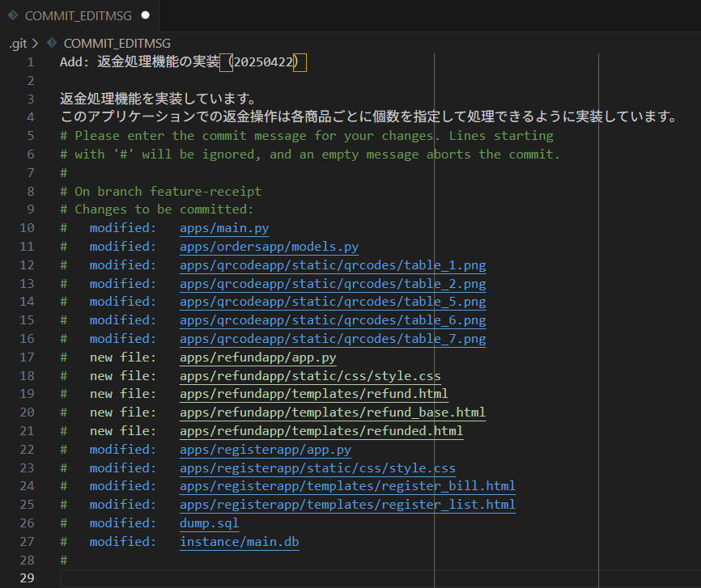The image size is (701, 588).
Task: Click the git file icon in breadcrumb
Action: pyautogui.click(x=52, y=43)
